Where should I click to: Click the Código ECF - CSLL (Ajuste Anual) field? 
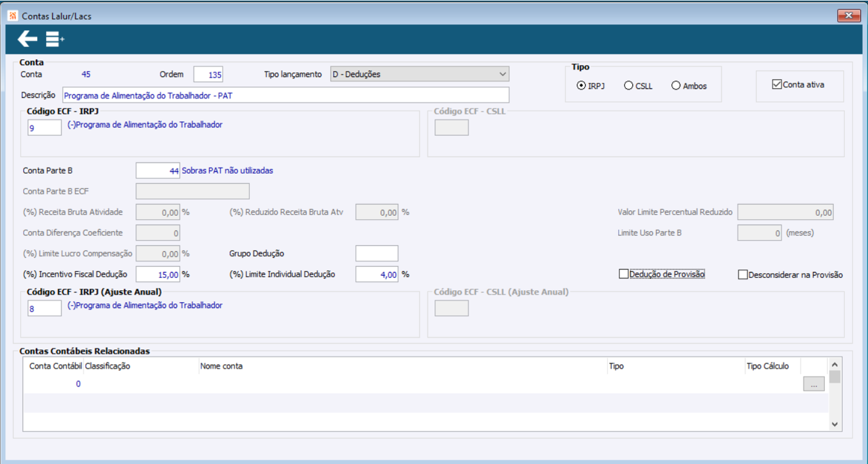451,308
